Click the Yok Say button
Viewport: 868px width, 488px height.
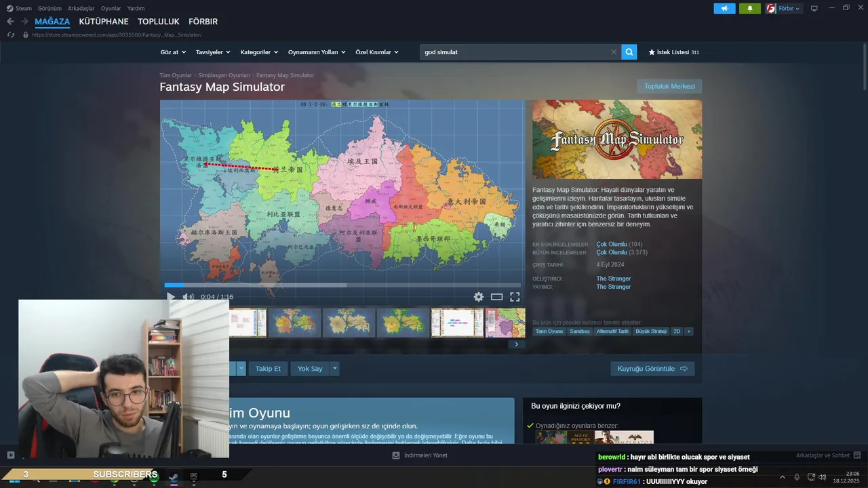coord(310,369)
